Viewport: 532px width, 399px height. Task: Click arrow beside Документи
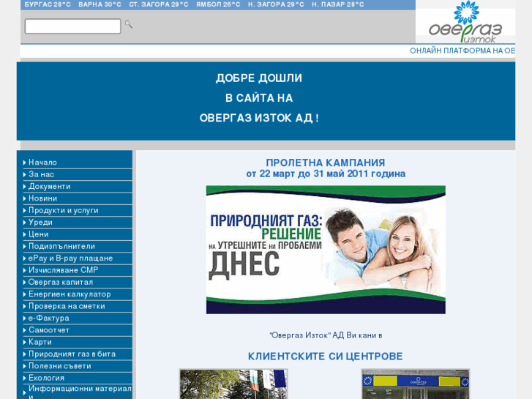(24, 187)
